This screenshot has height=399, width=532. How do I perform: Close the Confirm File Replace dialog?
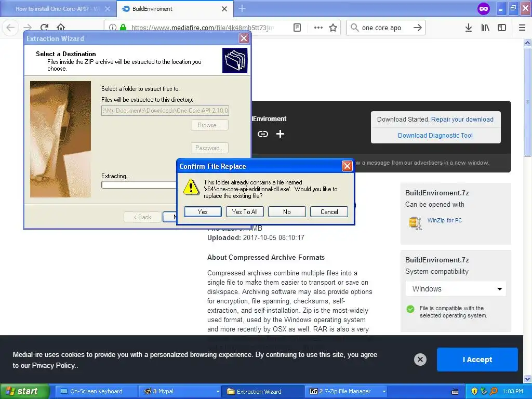pos(347,166)
